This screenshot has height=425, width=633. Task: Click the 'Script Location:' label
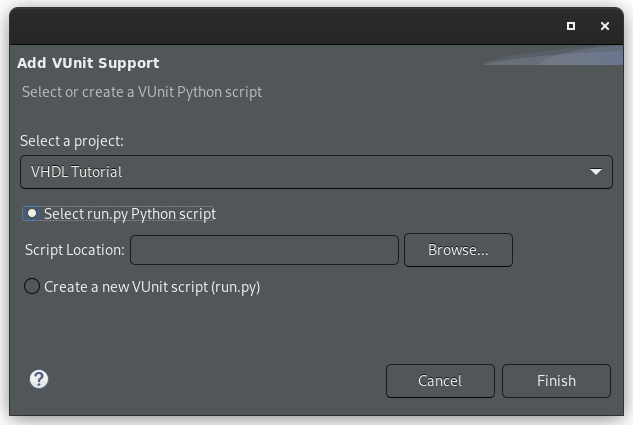click(x=75, y=250)
